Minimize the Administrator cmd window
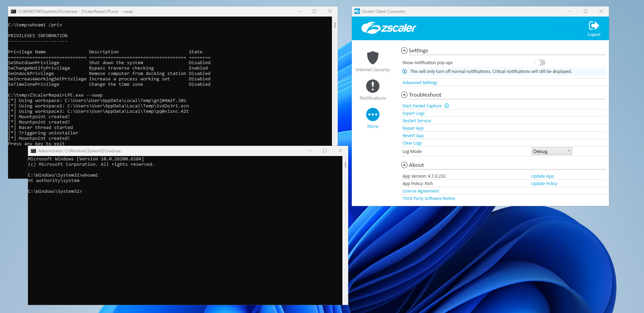This screenshot has height=313, width=644. point(309,151)
